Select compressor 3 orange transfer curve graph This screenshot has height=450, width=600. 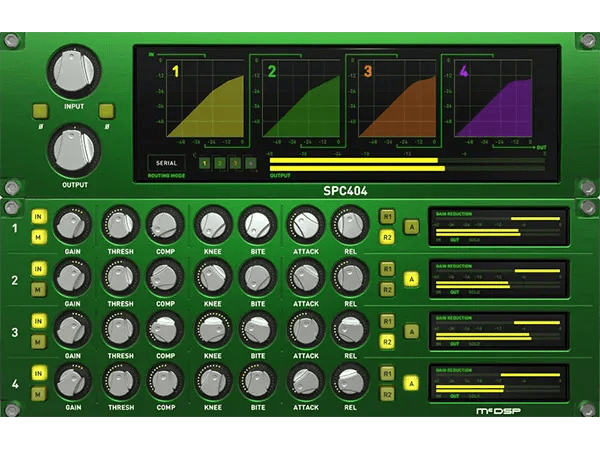[397, 98]
